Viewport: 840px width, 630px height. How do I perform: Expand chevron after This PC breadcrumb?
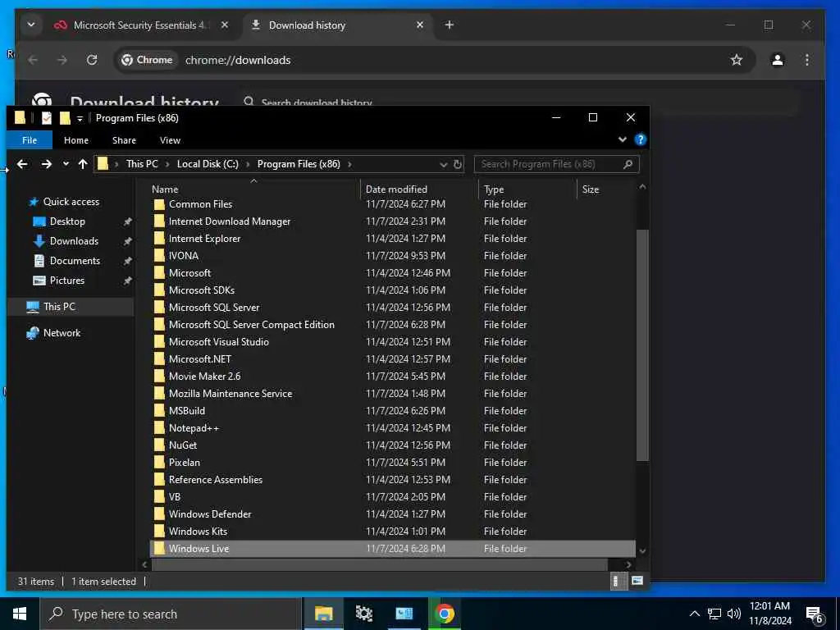click(167, 164)
